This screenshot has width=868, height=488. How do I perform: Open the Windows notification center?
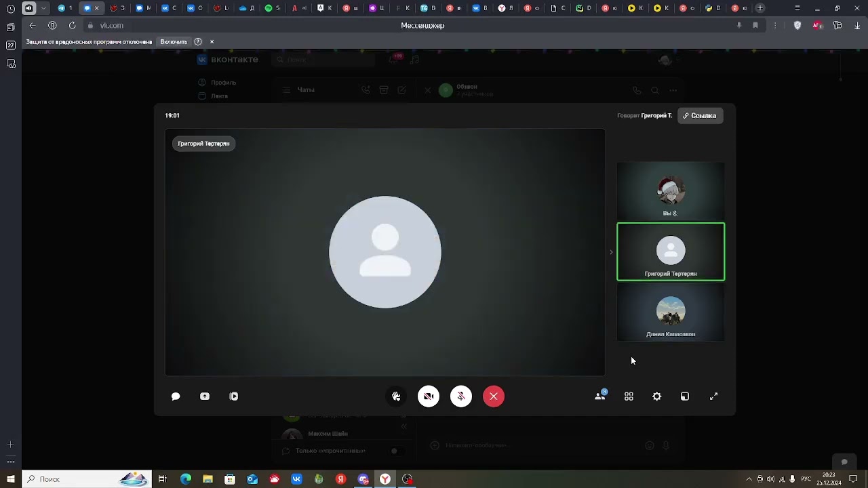(853, 479)
